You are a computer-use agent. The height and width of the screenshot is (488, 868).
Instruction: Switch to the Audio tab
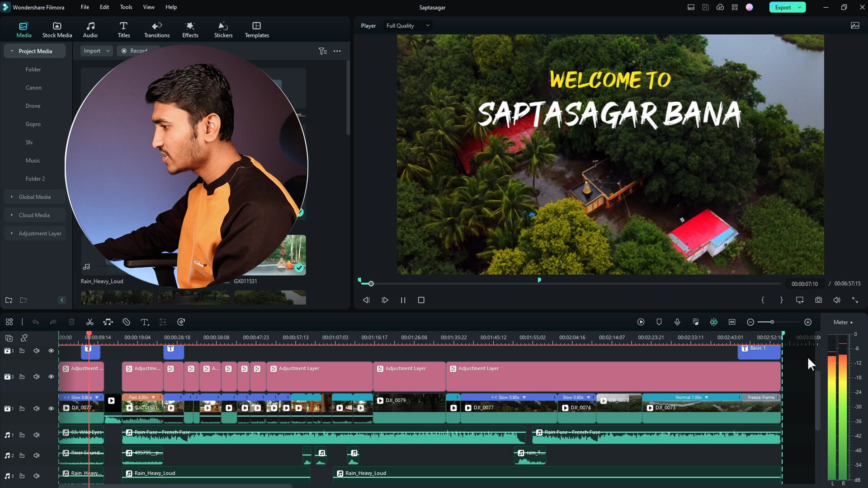90,30
